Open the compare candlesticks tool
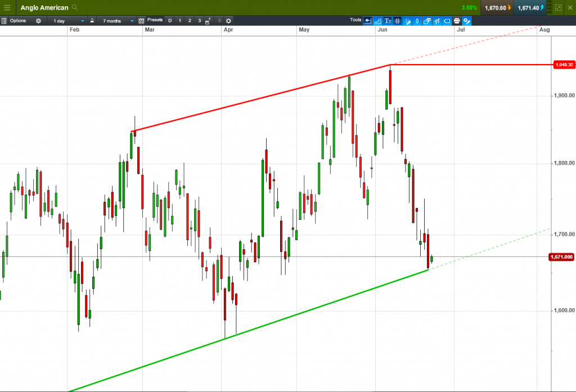Image resolution: width=576 pixels, height=392 pixels. [x=436, y=21]
